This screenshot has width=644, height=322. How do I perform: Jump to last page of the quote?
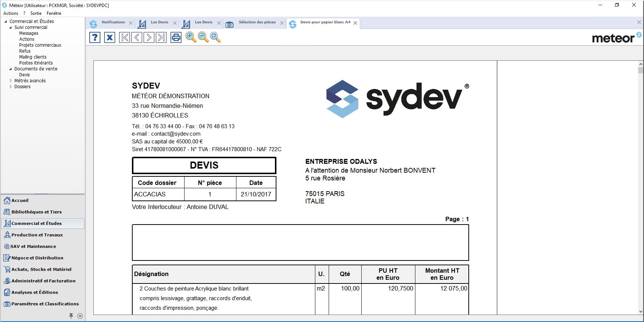[161, 37]
